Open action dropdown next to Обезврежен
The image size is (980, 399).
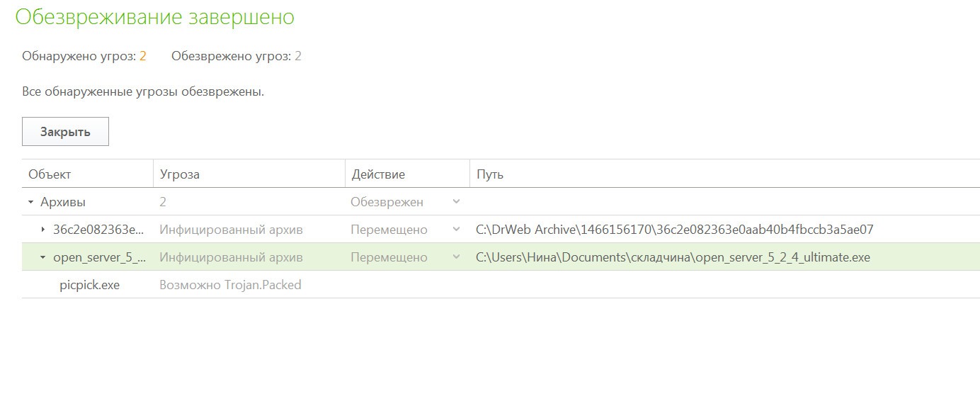pos(456,202)
